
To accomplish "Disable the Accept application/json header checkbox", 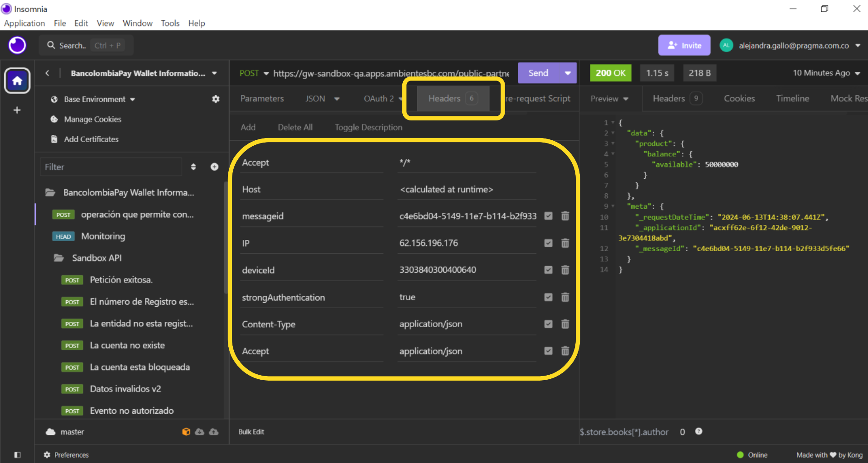I will pos(548,351).
